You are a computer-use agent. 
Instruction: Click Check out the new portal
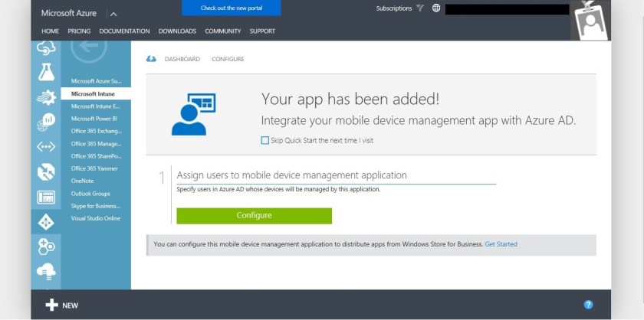(232, 8)
